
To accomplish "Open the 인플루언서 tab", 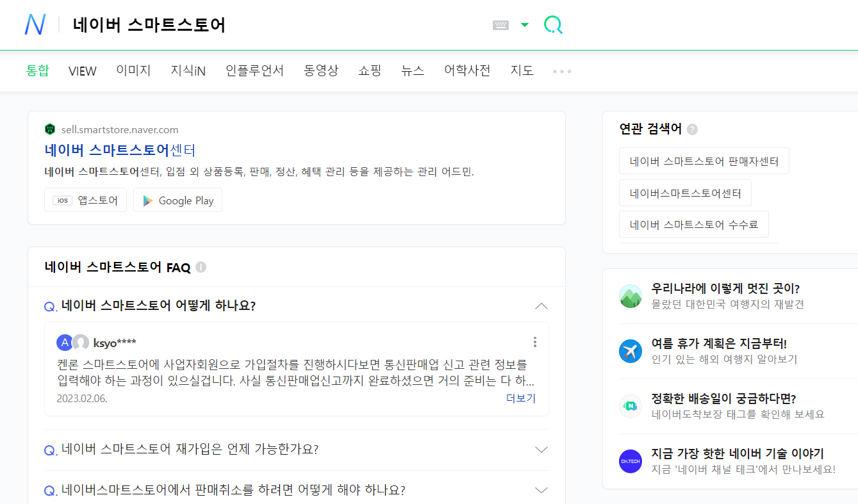I will tap(255, 70).
